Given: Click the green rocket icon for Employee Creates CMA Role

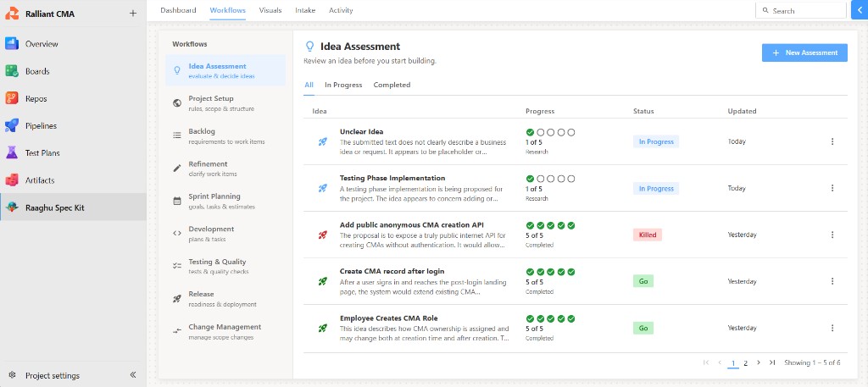Looking at the screenshot, I should pos(322,328).
